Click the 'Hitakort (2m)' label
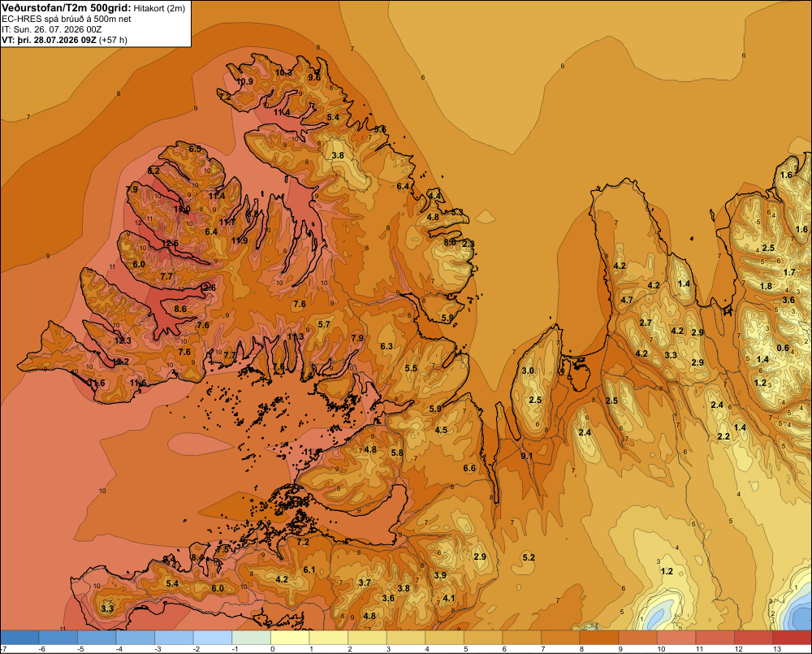The width and height of the screenshot is (812, 654). [x=159, y=8]
